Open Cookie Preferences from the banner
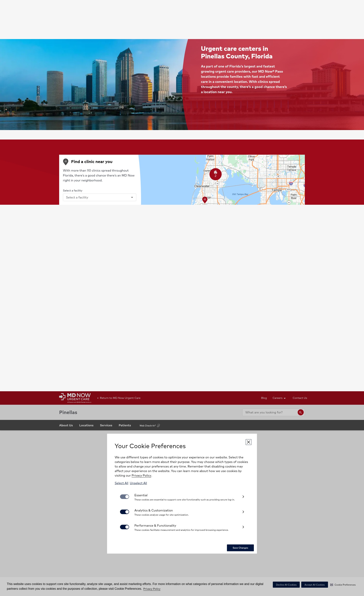The width and height of the screenshot is (364, 596). pos(343,585)
